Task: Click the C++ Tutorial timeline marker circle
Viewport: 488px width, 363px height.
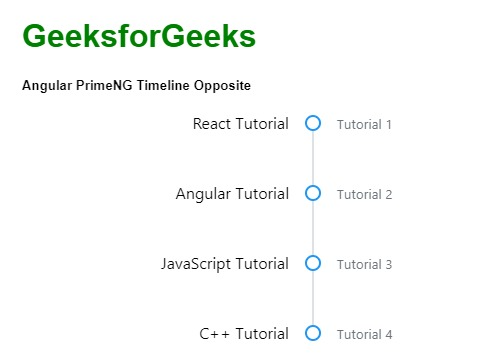Action: (x=313, y=333)
